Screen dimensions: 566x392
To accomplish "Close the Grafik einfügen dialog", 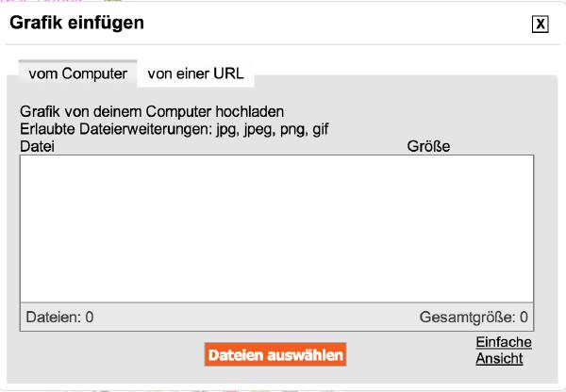I will 540,24.
